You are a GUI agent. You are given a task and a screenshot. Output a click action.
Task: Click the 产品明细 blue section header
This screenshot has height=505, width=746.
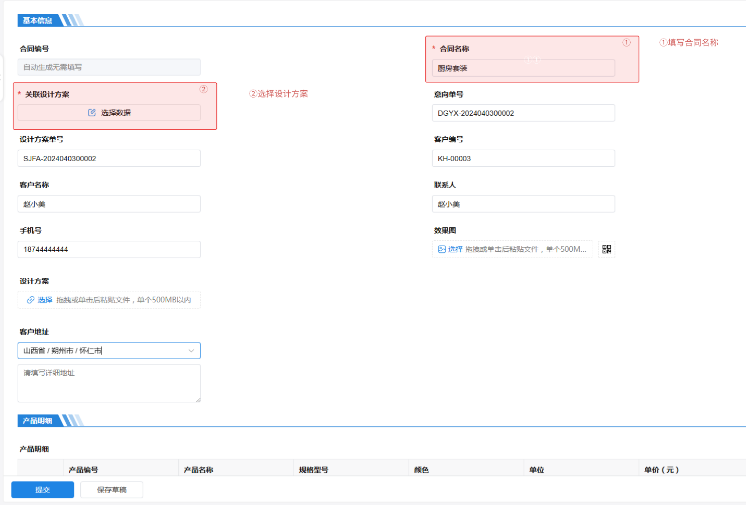[38, 421]
